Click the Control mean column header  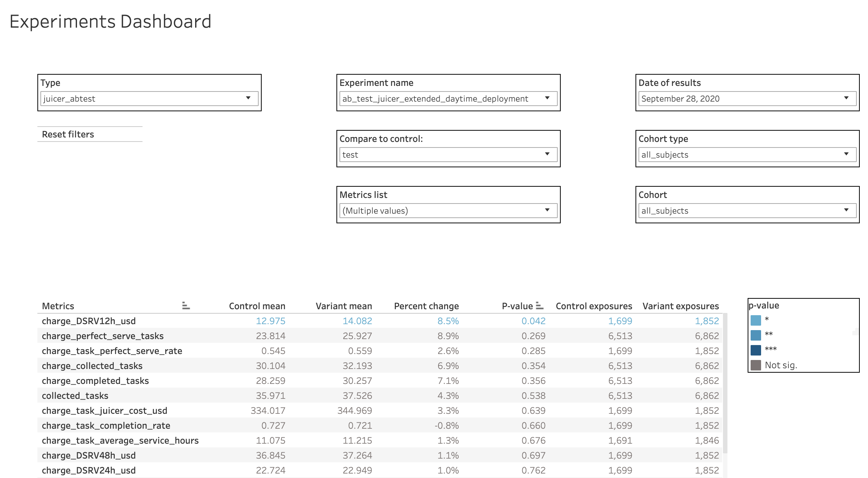click(x=257, y=306)
